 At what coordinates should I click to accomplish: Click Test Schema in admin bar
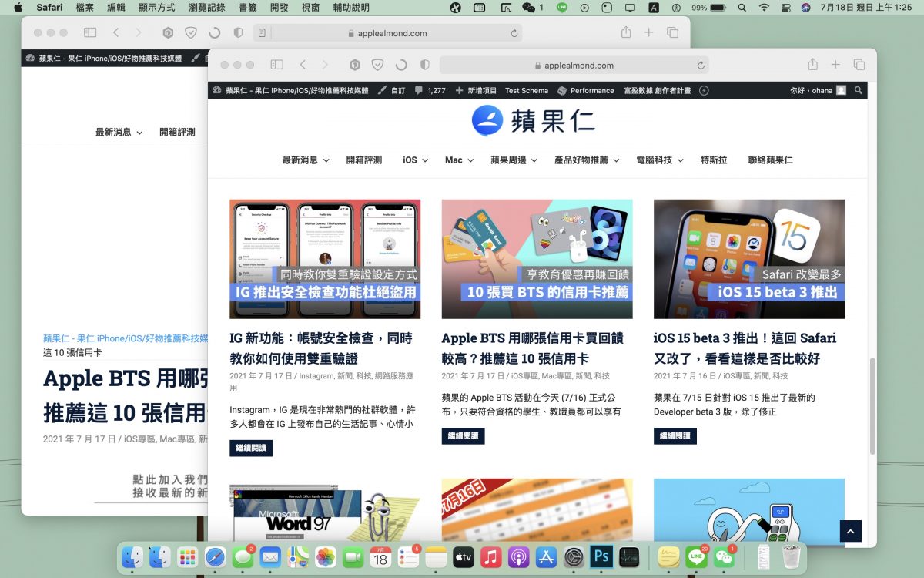point(527,90)
